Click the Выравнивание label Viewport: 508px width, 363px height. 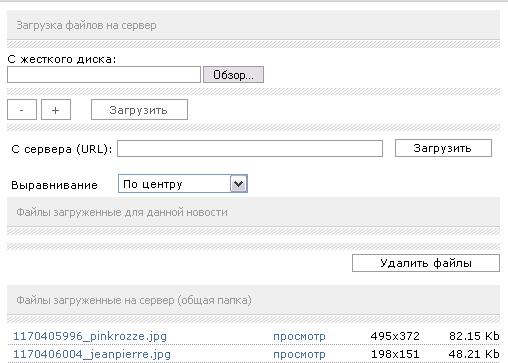pyautogui.click(x=54, y=185)
